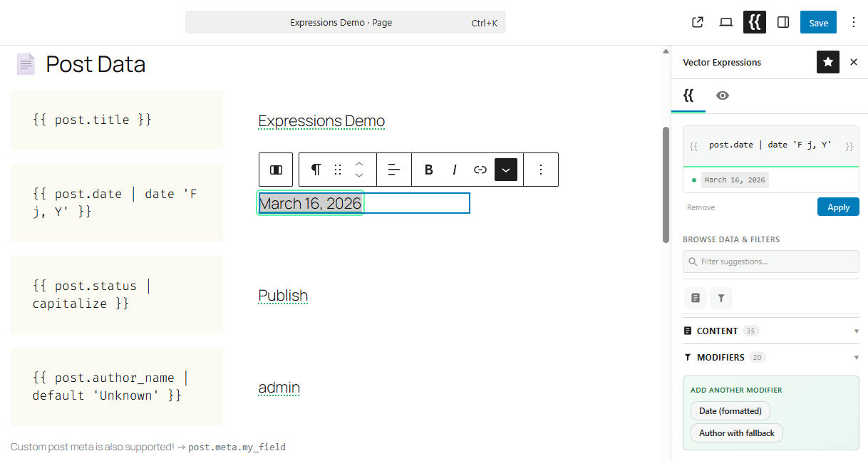Screen dimensions: 868x461
Task: Select the curly braces expressions tab
Action: tap(688, 95)
